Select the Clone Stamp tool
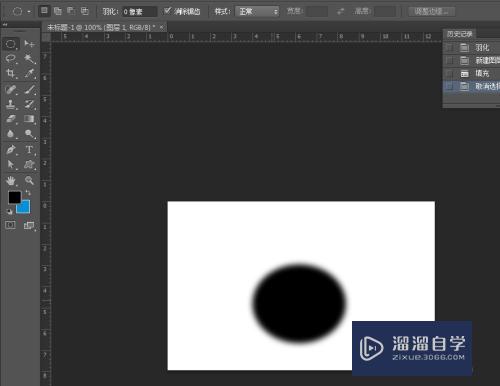500x386 pixels. pos(10,104)
